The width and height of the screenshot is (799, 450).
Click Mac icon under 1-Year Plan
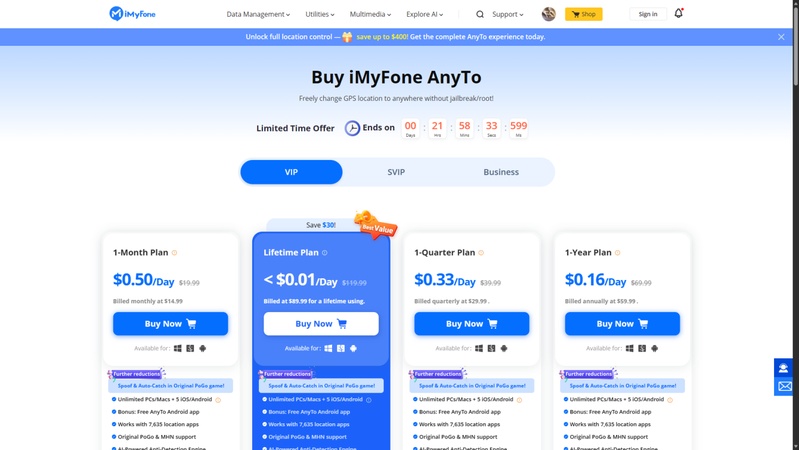[642, 348]
